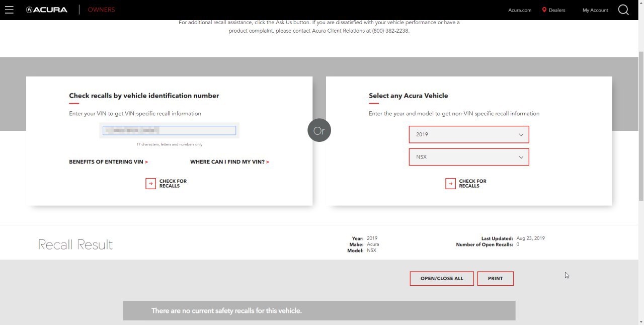Click the Print button
644x325 pixels.
click(495, 278)
